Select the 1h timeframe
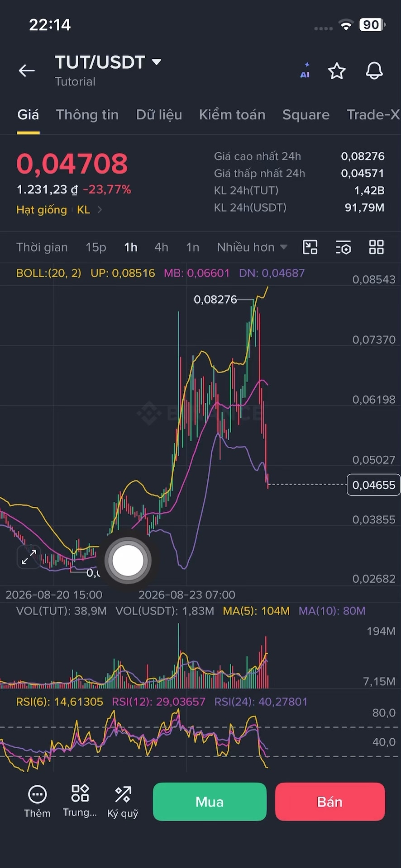Screen dimensions: 401x868 coord(131,247)
